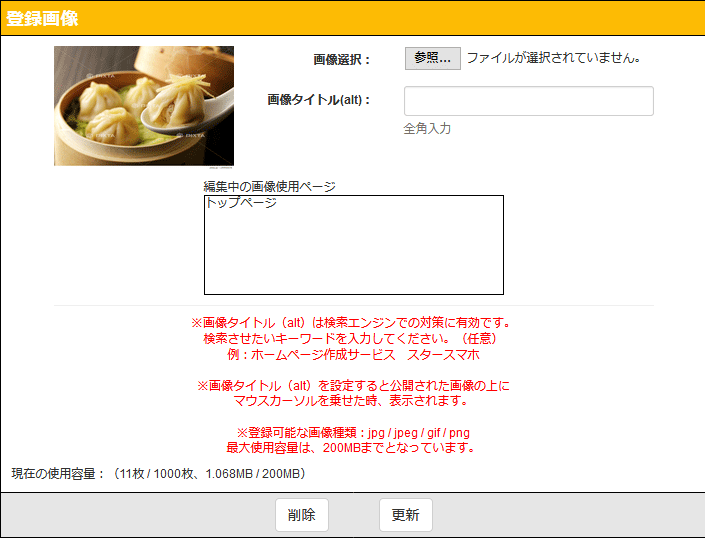Click the ファイルが選択されていません status text
The height and width of the screenshot is (538, 705).
(x=553, y=58)
